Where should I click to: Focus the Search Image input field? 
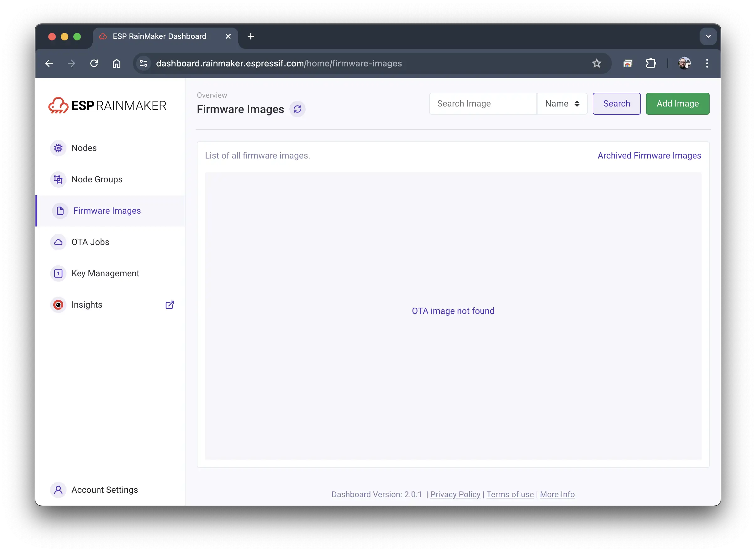click(483, 104)
